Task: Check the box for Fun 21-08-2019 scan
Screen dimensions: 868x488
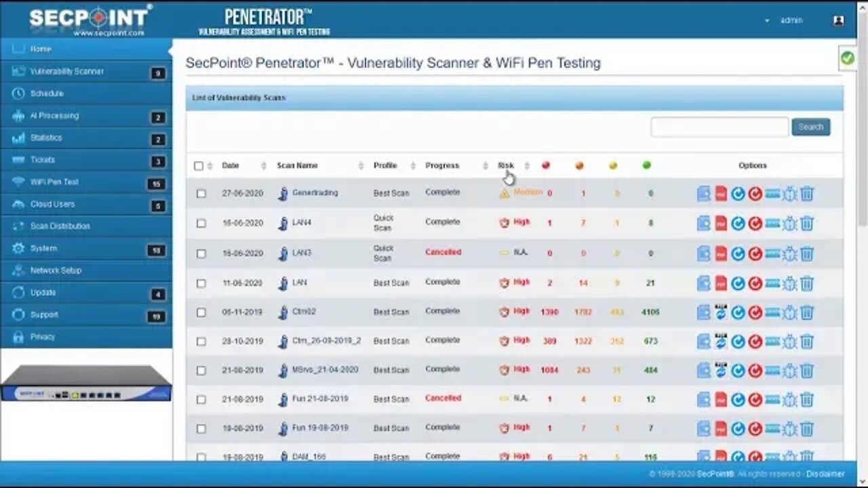Action: pos(201,400)
